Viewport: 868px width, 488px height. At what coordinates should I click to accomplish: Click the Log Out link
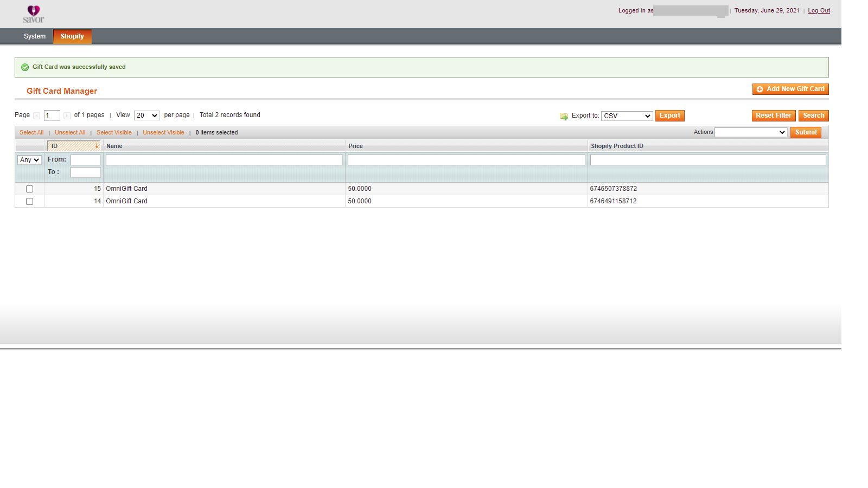(819, 10)
